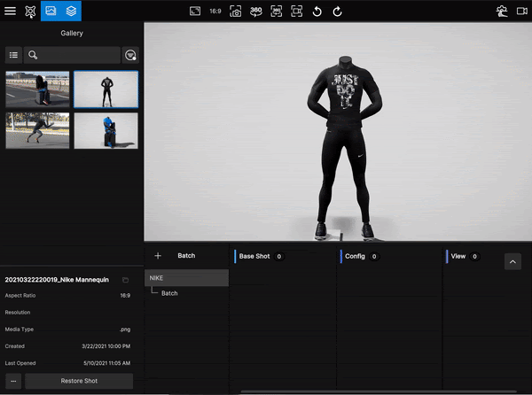The height and width of the screenshot is (395, 532).
Task: Switch gallery to list view
Action: click(x=13, y=55)
